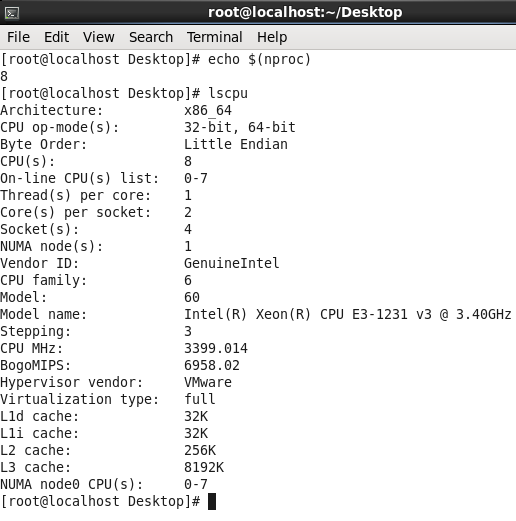Click the 'VMware' hypervisor vendor value

208,382
